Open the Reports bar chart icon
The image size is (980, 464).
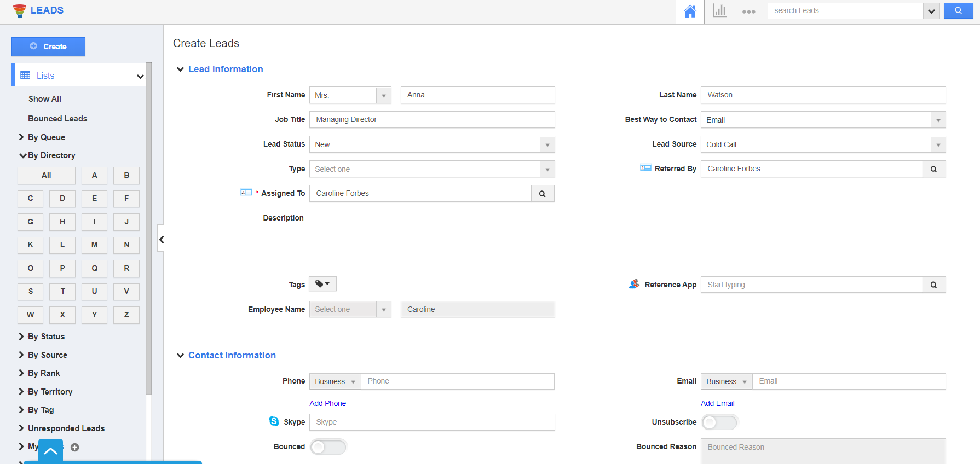[x=719, y=11]
